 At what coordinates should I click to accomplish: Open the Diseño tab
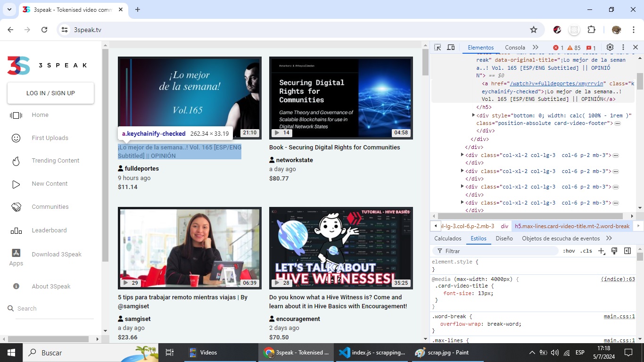tap(504, 239)
